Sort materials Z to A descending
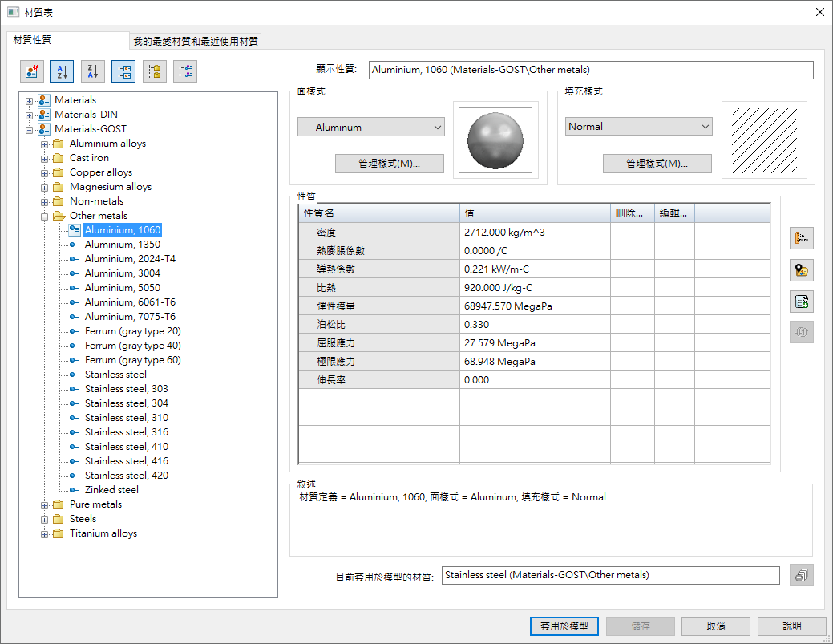The height and width of the screenshot is (644, 833). point(93,71)
